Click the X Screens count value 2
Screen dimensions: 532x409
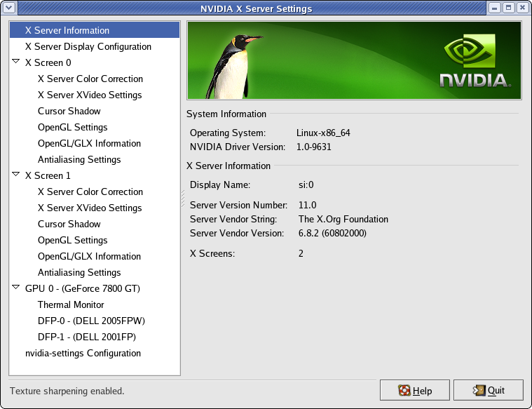[x=301, y=253]
